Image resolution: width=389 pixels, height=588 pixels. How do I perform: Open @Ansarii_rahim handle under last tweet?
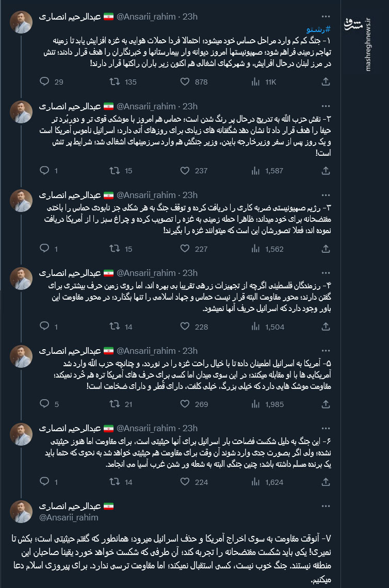(x=69, y=517)
